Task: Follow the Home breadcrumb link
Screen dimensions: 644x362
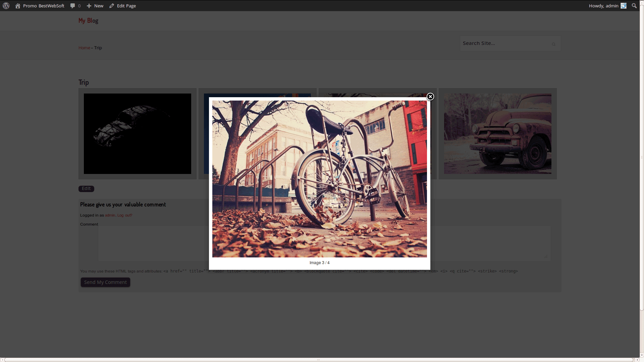Action: [84, 48]
